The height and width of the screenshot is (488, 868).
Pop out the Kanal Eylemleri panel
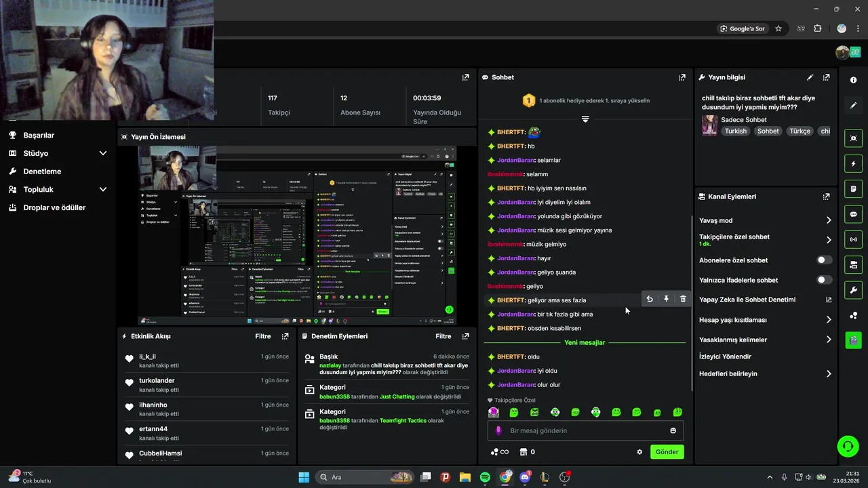point(826,197)
